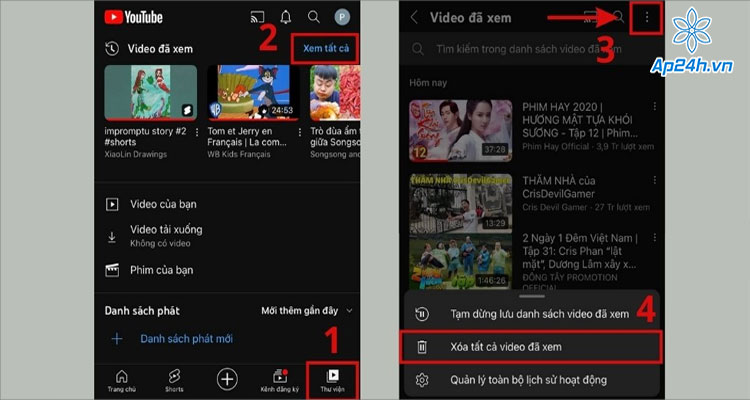The image size is (750, 400).
Task: Open 'Video tải xuống' entry
Action: point(227,236)
